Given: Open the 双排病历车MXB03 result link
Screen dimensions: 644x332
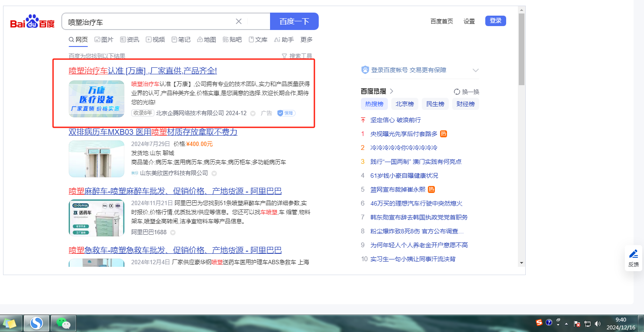Looking at the screenshot, I should tap(153, 132).
